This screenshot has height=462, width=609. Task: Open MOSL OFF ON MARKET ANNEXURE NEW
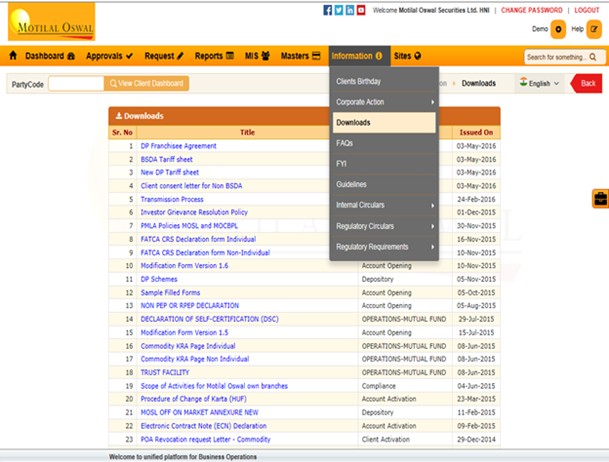point(199,412)
